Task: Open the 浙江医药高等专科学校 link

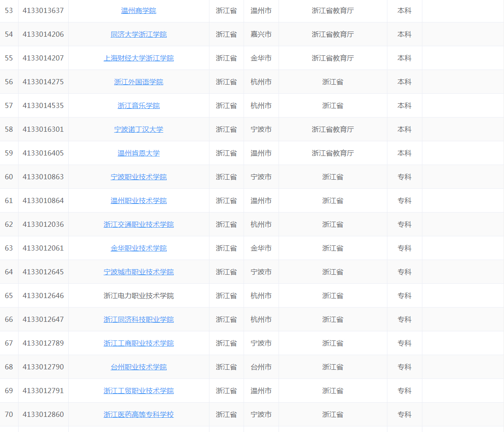Action: click(x=139, y=415)
